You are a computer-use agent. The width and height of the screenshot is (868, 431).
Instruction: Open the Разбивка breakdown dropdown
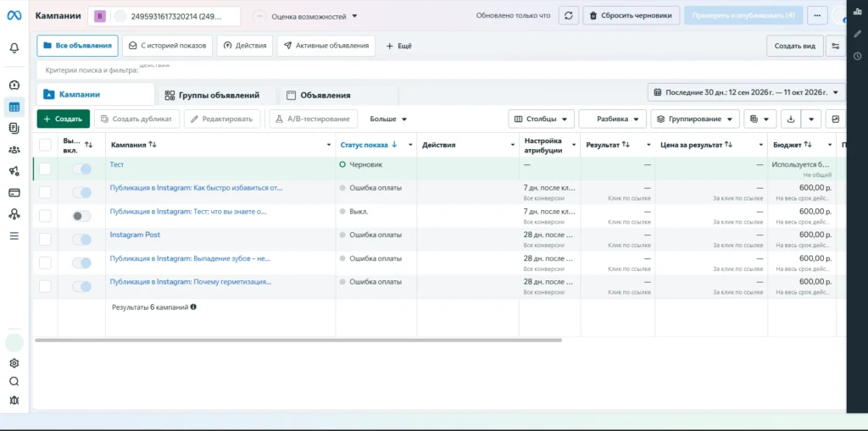pyautogui.click(x=612, y=119)
